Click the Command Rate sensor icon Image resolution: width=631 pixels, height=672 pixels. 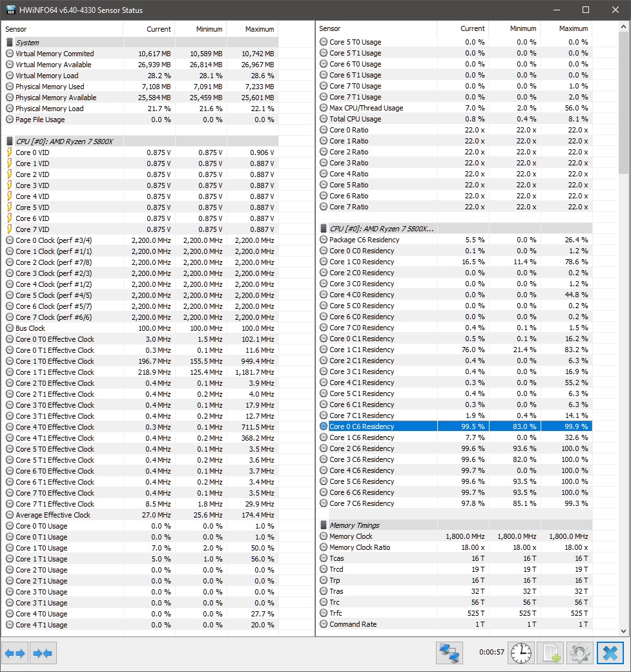pyautogui.click(x=324, y=624)
